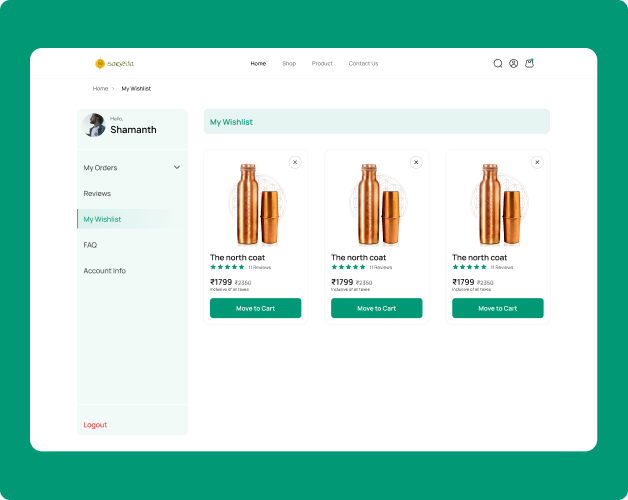Click Home breadcrumb link
The height and width of the screenshot is (500, 628).
coord(100,89)
